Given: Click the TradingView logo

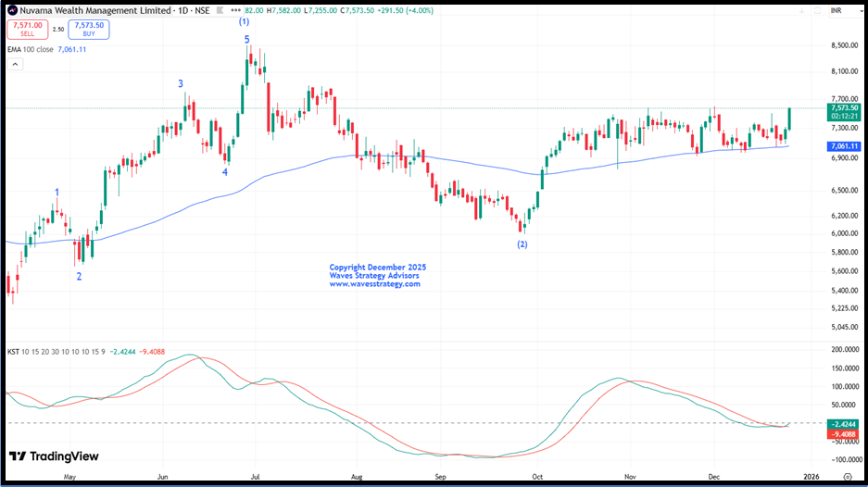Looking at the screenshot, I should [54, 456].
